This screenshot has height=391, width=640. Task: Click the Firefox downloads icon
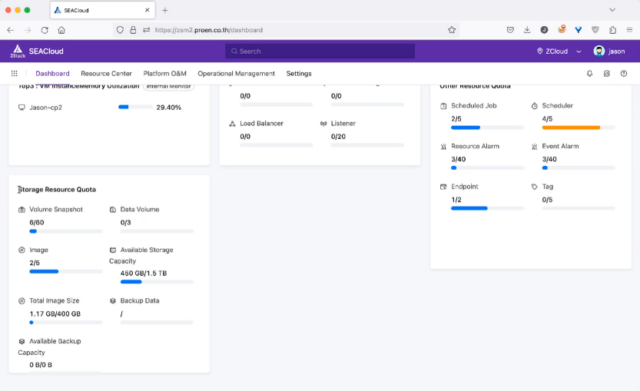(527, 30)
